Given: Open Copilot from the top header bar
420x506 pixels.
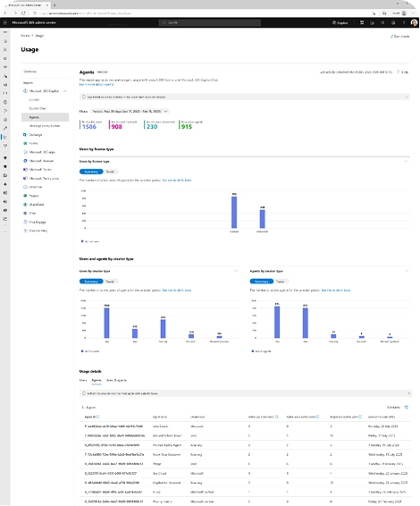Looking at the screenshot, I should point(340,22).
